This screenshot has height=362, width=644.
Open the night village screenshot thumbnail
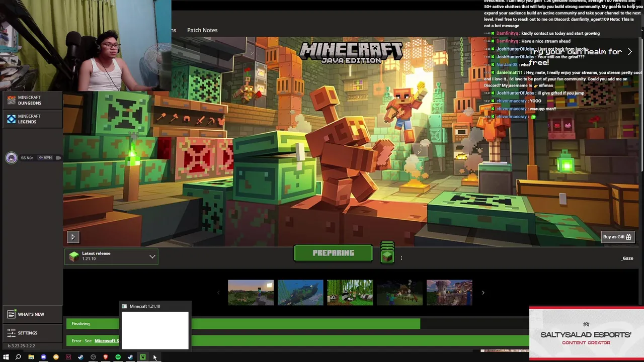pos(399,293)
